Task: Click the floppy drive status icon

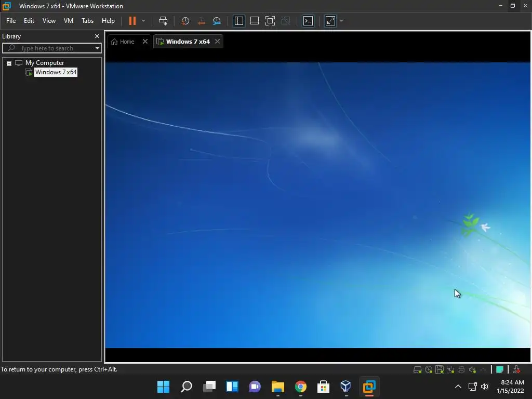Action: [x=440, y=370]
